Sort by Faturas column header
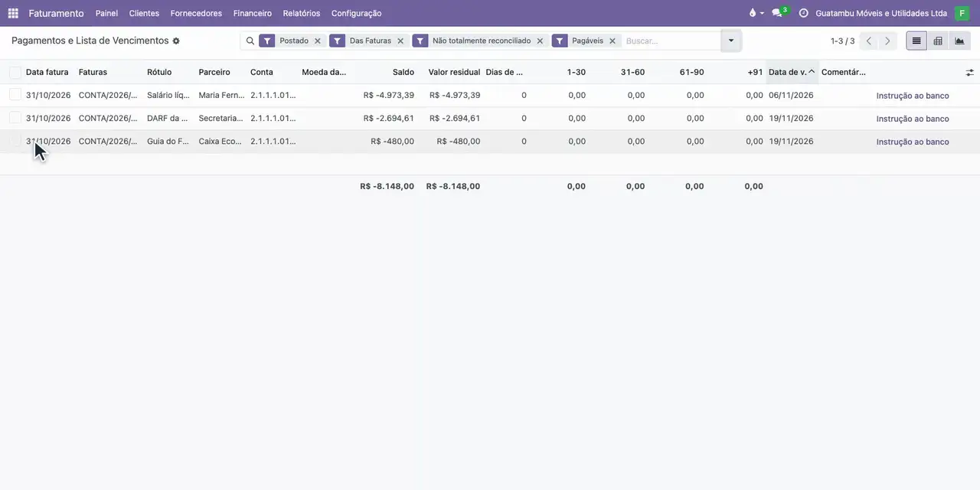980x490 pixels. click(x=93, y=72)
